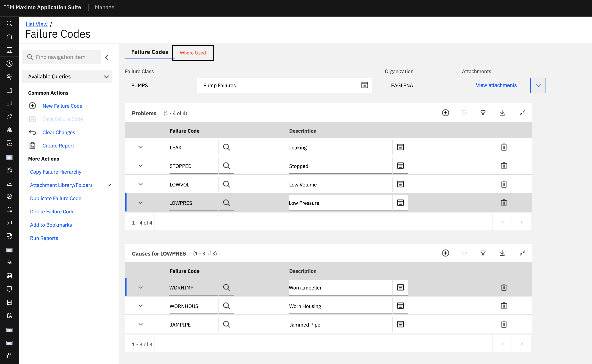The image size is (592, 364).
Task: Open long description for Pump Failures
Action: click(x=365, y=85)
